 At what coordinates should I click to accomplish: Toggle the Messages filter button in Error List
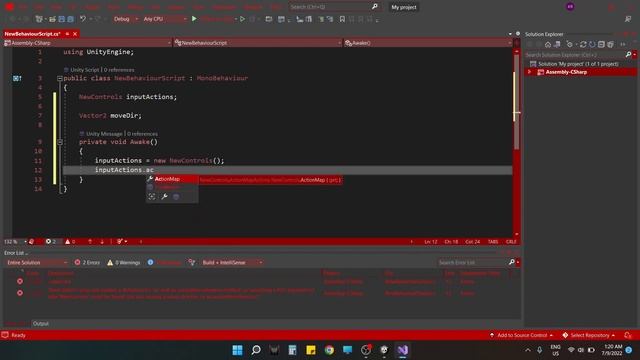tap(164, 262)
